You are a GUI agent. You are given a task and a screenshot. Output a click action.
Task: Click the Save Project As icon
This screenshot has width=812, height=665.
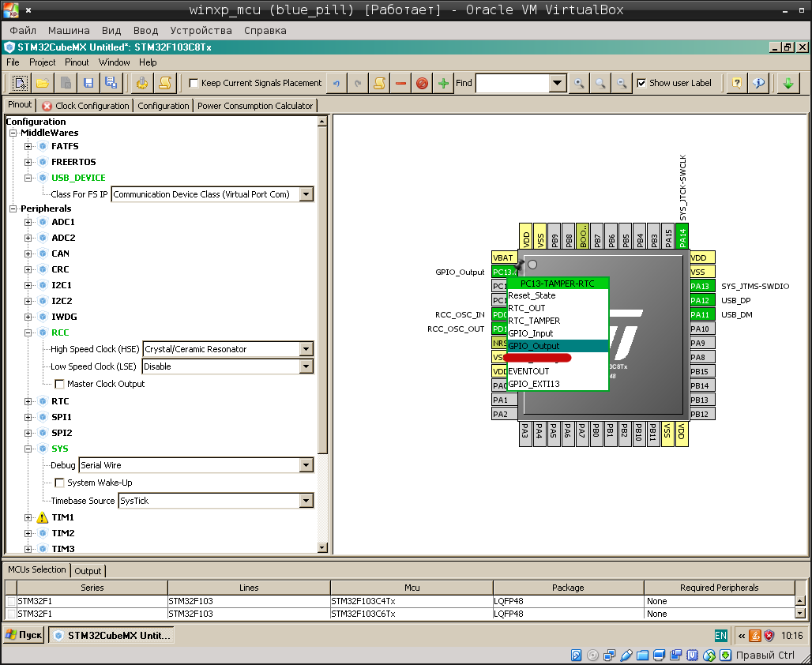pos(111,83)
